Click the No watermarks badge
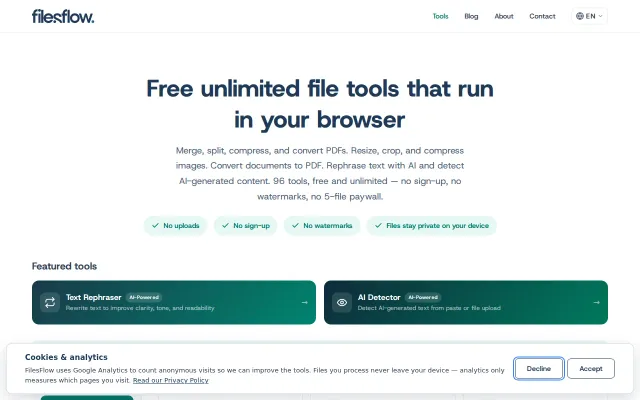Viewport: 640px width, 400px height. pyautogui.click(x=322, y=226)
